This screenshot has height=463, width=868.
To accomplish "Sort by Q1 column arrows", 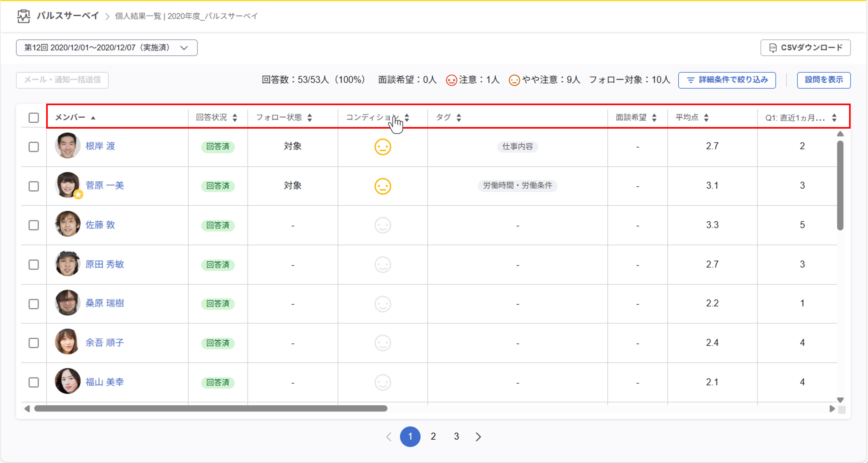I will (834, 118).
